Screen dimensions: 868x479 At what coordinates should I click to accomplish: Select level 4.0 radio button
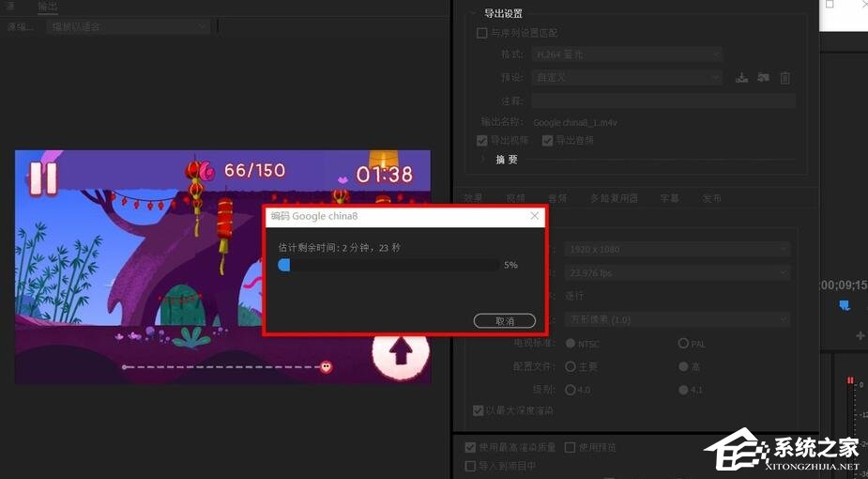(570, 390)
